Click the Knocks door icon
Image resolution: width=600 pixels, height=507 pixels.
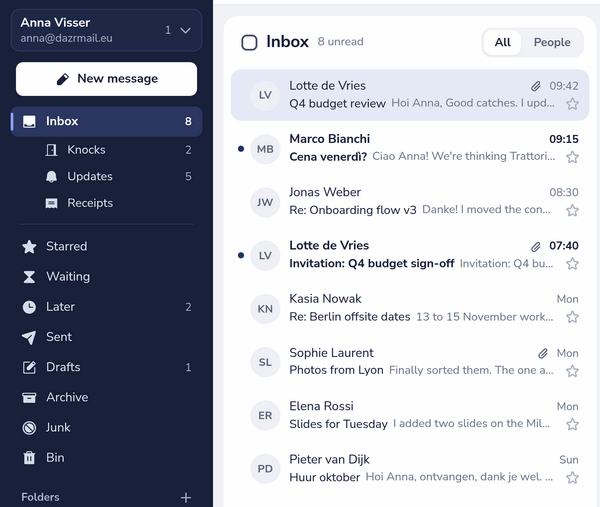[x=51, y=150]
